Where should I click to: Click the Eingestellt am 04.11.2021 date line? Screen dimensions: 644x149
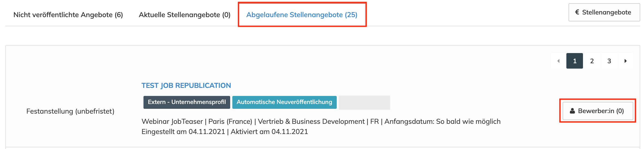tap(183, 132)
